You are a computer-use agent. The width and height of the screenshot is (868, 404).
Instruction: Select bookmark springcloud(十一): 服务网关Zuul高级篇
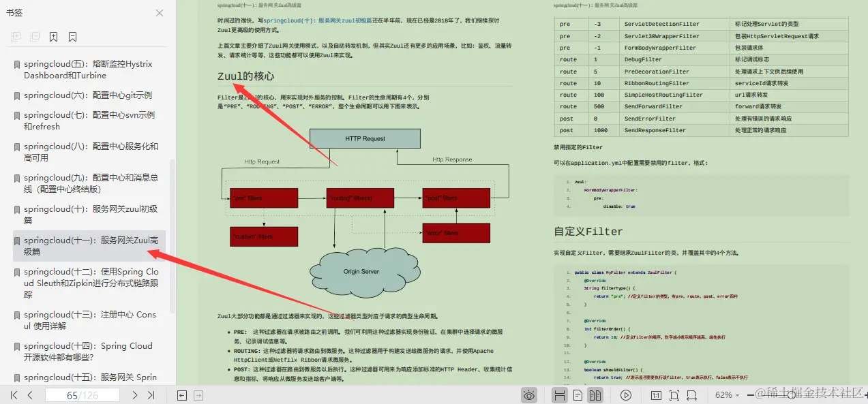89,245
